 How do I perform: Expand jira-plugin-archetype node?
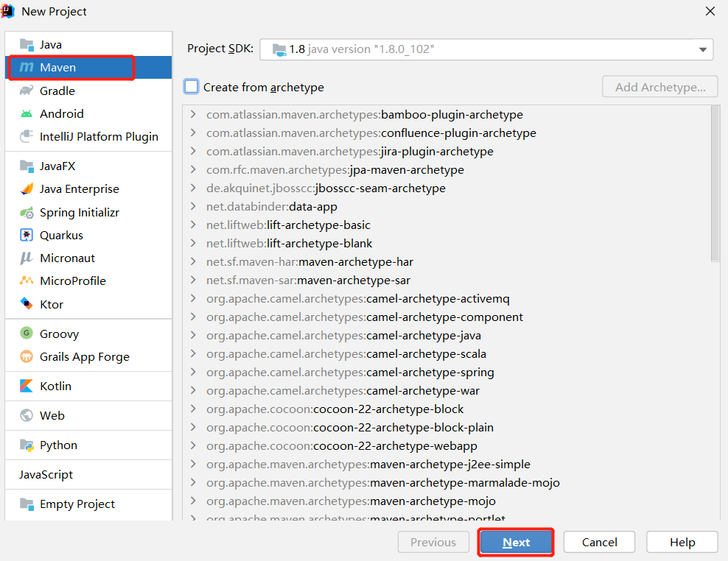coord(193,151)
